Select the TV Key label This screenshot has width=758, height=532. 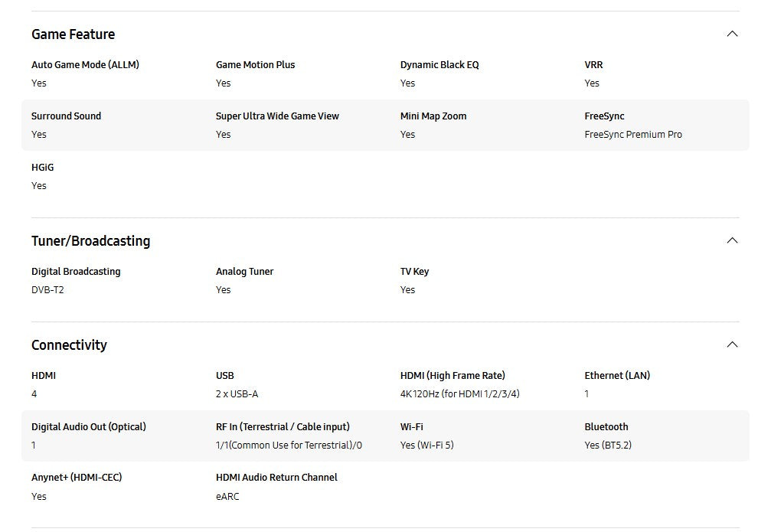(414, 272)
